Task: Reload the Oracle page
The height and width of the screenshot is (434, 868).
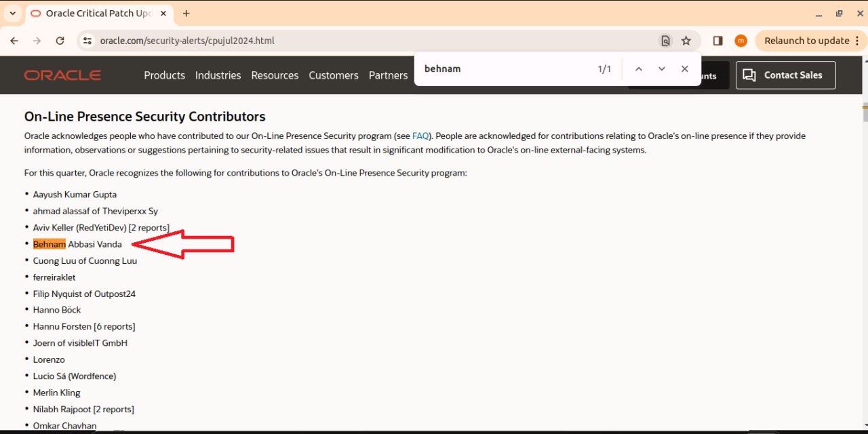Action: coord(60,41)
